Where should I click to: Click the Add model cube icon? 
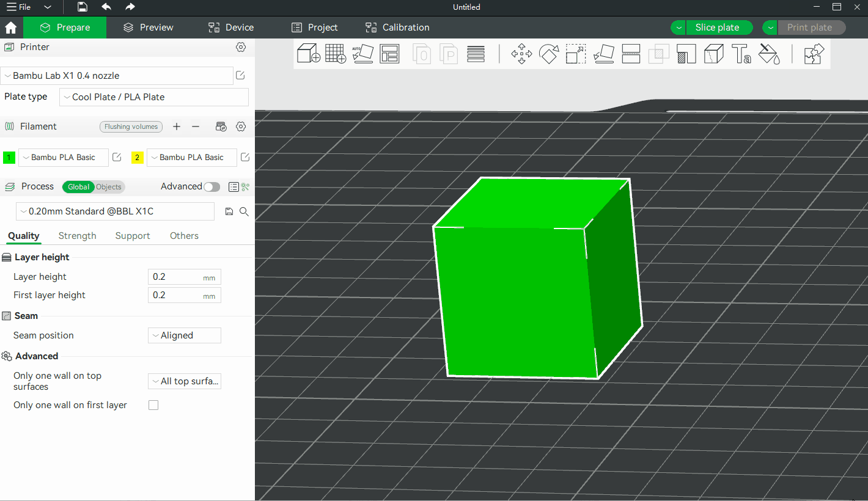(309, 54)
